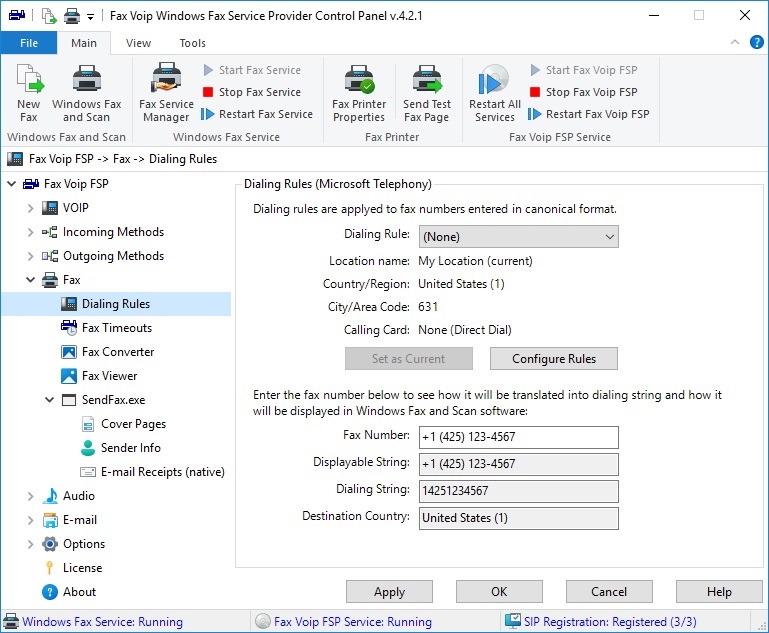Open the File tab
Viewport: 769px width, 633px height.
tap(28, 43)
